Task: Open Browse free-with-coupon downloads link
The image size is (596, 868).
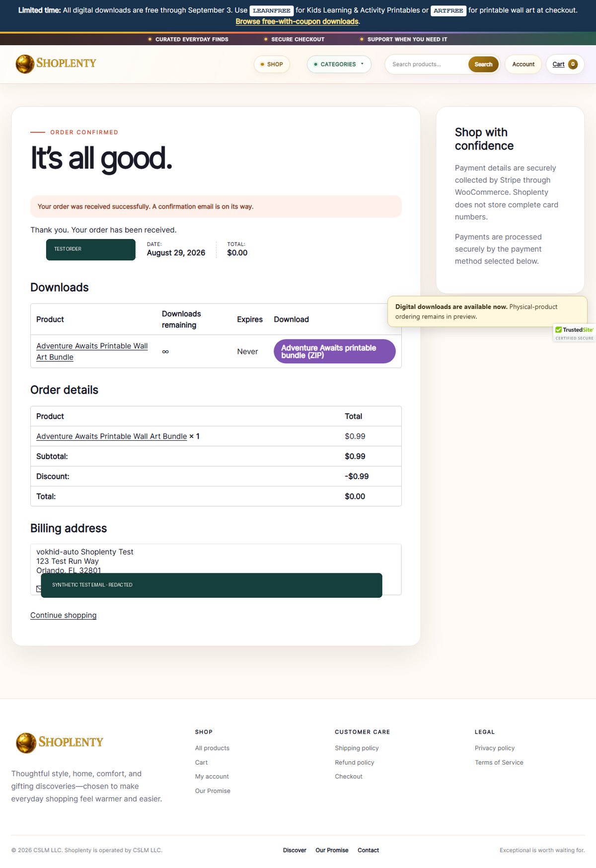Action: click(297, 22)
